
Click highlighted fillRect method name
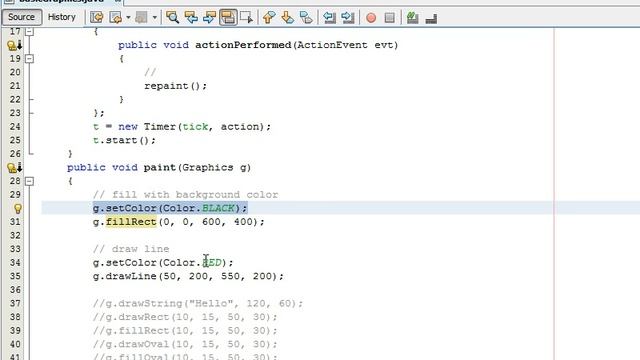[x=131, y=222]
